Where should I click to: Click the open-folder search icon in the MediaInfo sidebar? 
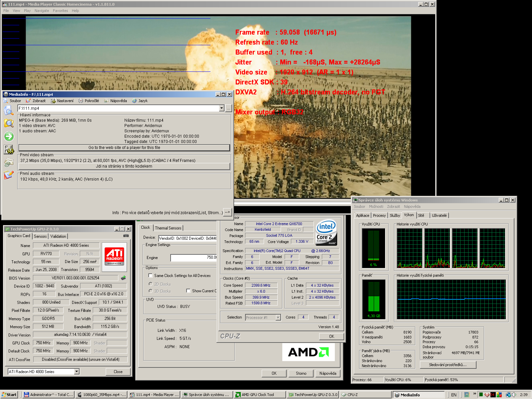[9, 123]
